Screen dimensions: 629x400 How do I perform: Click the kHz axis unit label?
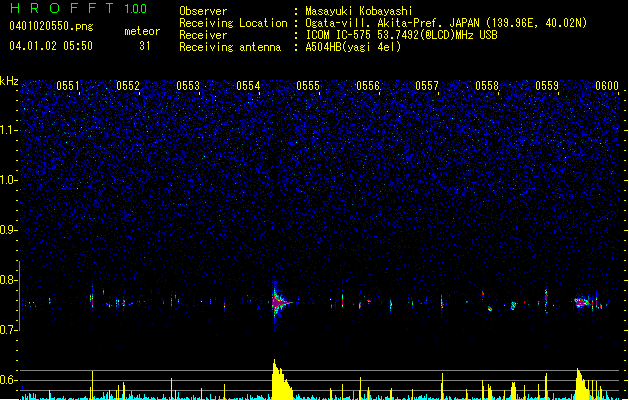click(x=9, y=81)
